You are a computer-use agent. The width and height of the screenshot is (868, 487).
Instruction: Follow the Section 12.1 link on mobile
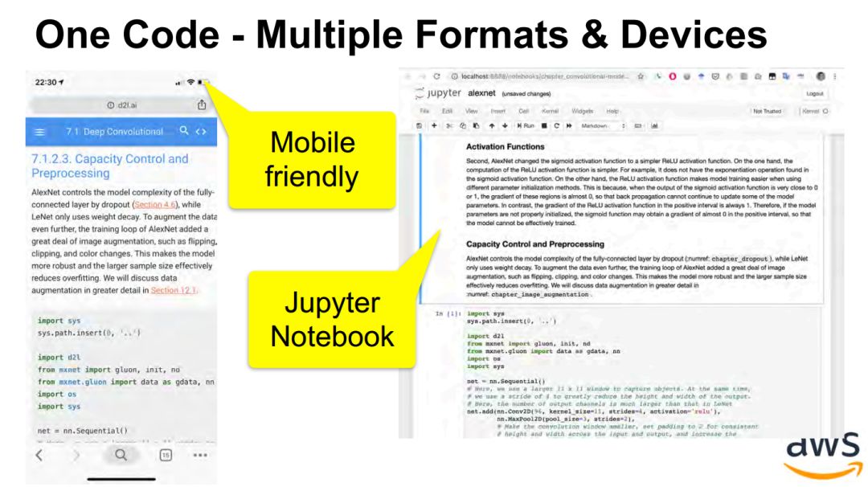[x=174, y=290]
